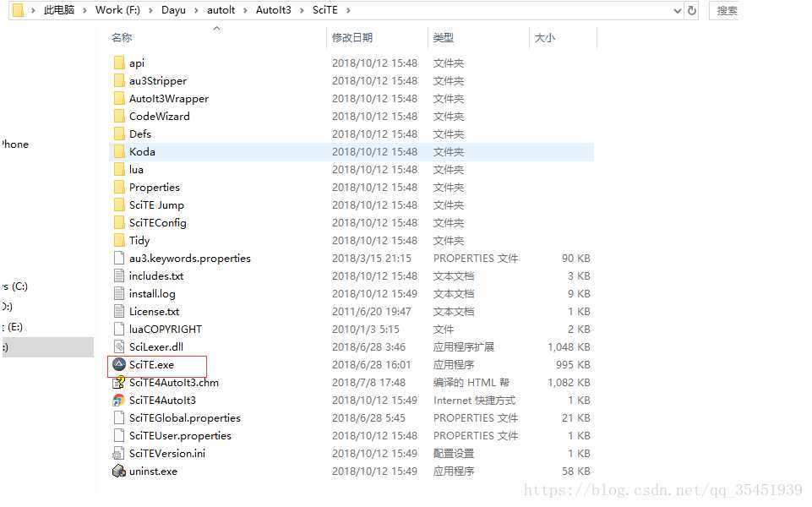
Task: Click the License.txt document icon
Action: pyautogui.click(x=119, y=311)
